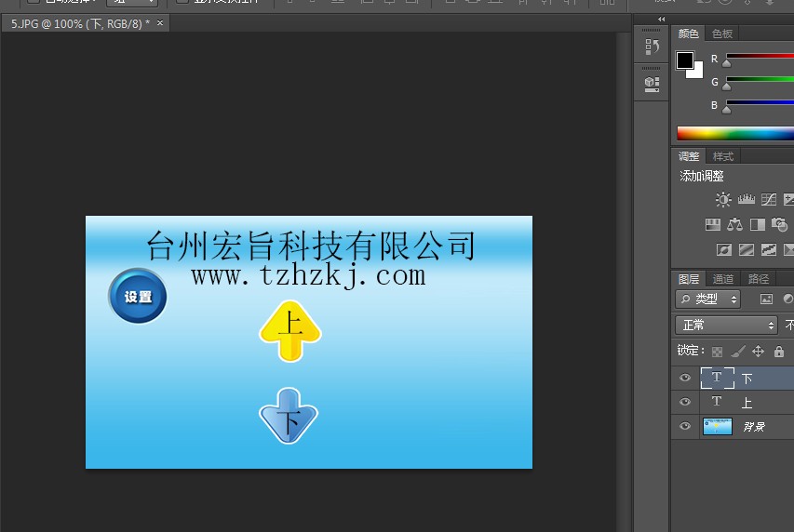The height and width of the screenshot is (532, 794).
Task: Click the blue 设置 button on canvas
Action: [x=138, y=296]
